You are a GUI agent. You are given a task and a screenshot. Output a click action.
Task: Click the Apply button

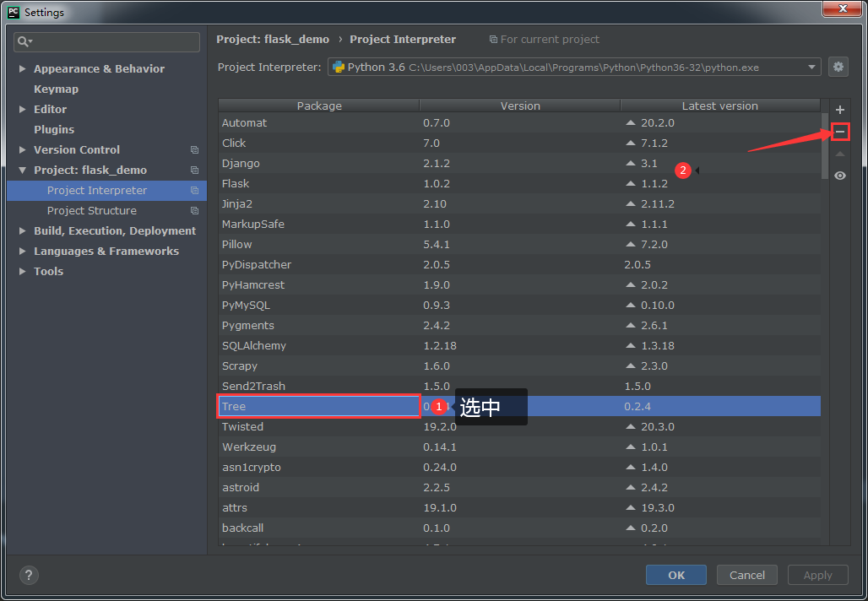click(817, 575)
